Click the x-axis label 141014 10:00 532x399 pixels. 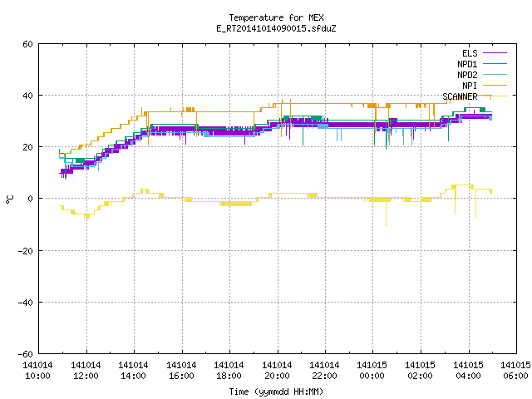point(37,371)
